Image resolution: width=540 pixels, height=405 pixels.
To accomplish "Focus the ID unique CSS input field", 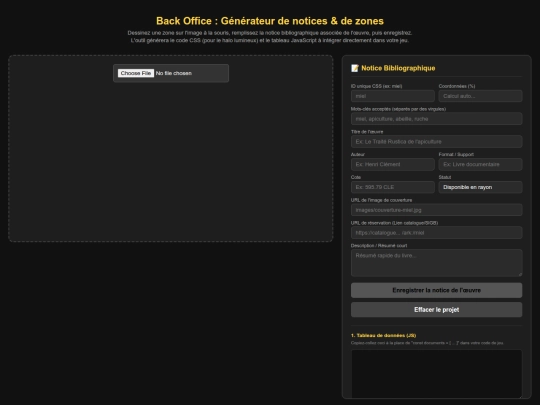I will (x=393, y=96).
